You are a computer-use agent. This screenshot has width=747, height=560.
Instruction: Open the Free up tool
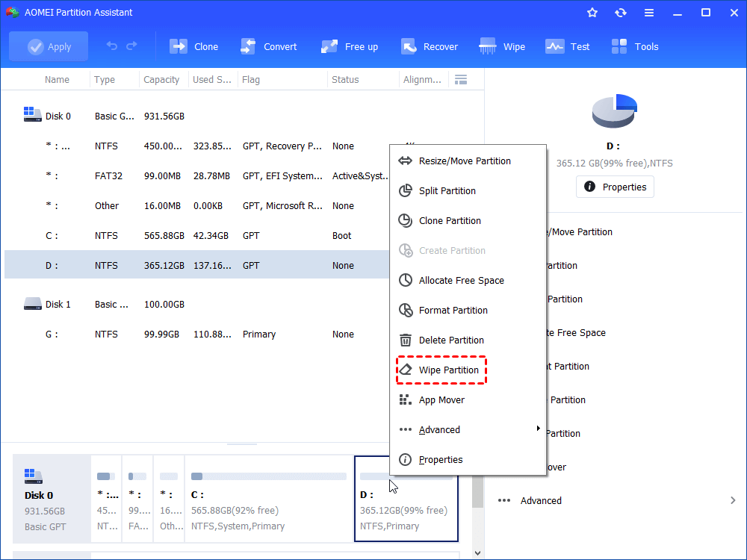pos(349,46)
